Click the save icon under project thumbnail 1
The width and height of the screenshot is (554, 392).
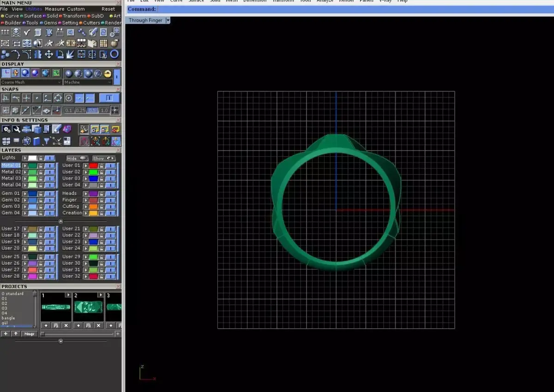pos(56,325)
